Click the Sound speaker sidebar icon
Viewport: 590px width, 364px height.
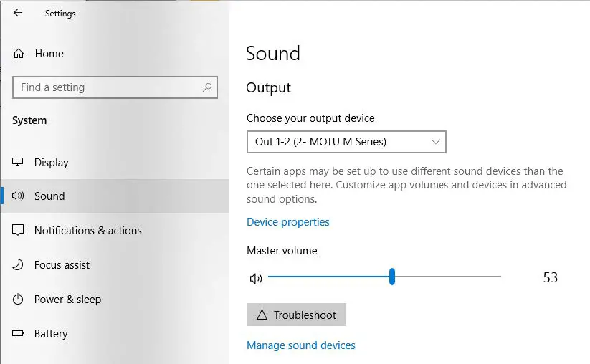point(19,196)
